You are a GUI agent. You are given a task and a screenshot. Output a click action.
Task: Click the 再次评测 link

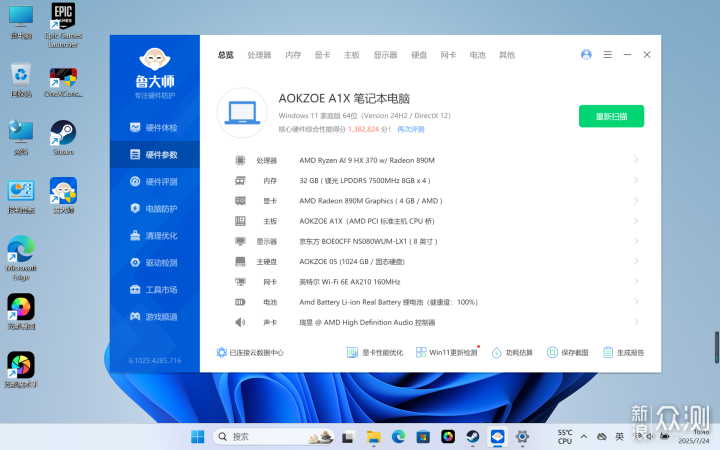coord(411,129)
